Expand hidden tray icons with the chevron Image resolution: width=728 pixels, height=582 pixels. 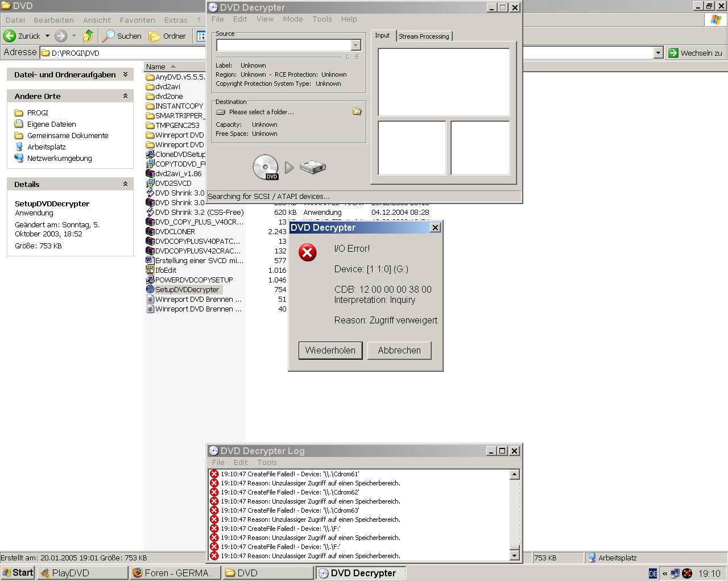click(664, 573)
